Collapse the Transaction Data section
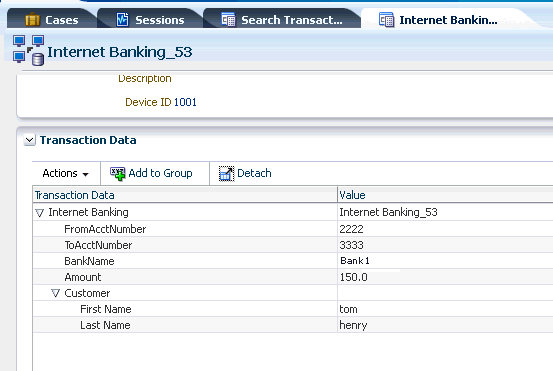The height and width of the screenshot is (371, 553). click(x=30, y=140)
